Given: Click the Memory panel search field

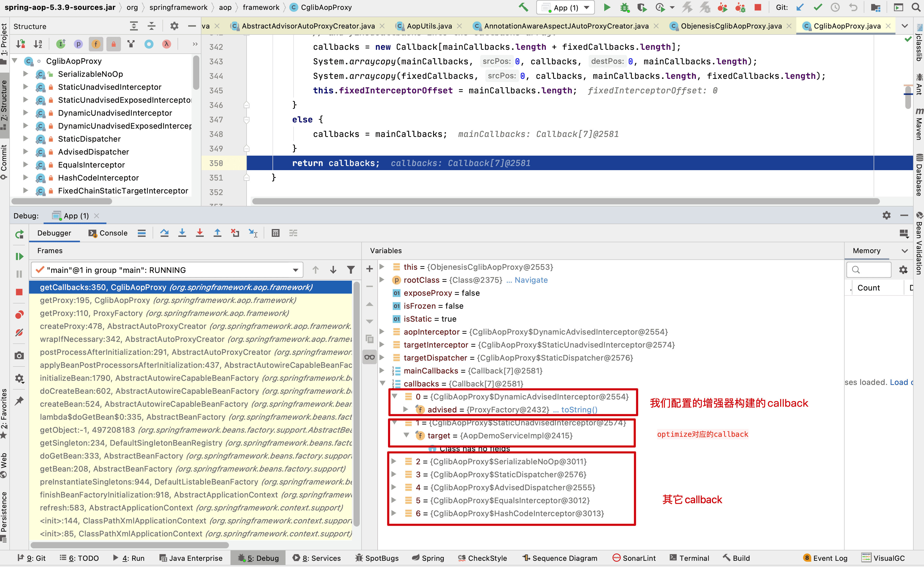Looking at the screenshot, I should point(869,270).
